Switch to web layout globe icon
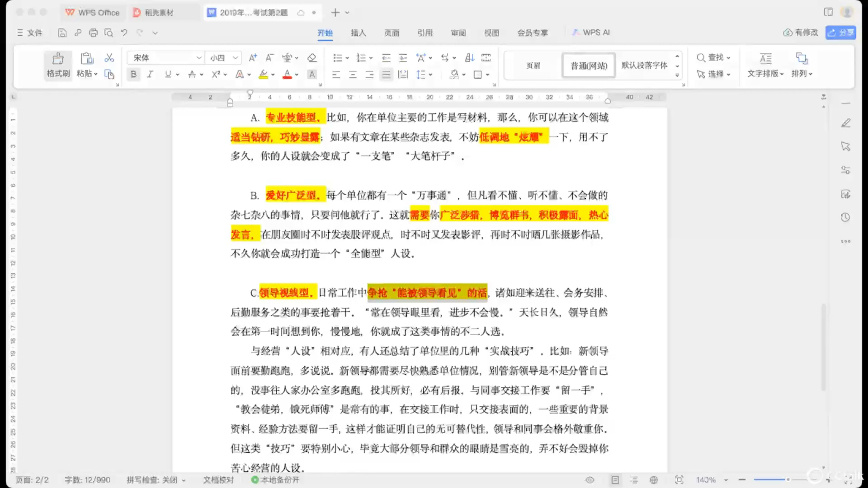 (654, 480)
